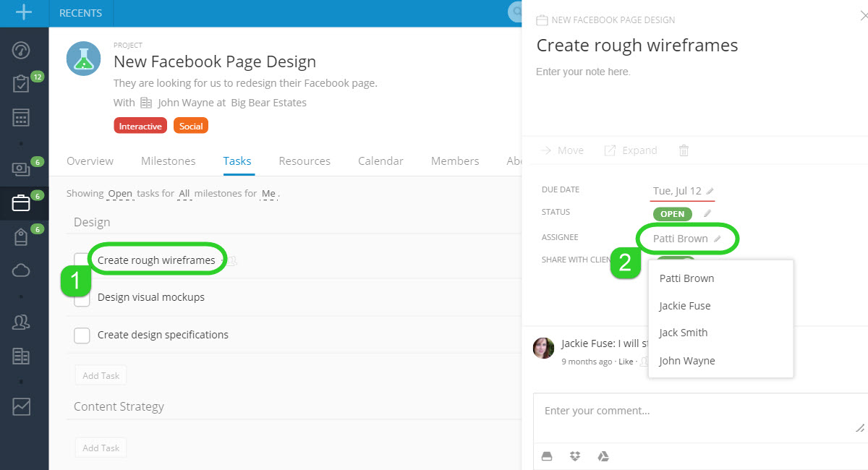This screenshot has width=868, height=470.
Task: Attach file from computer drive icon
Action: [548, 456]
